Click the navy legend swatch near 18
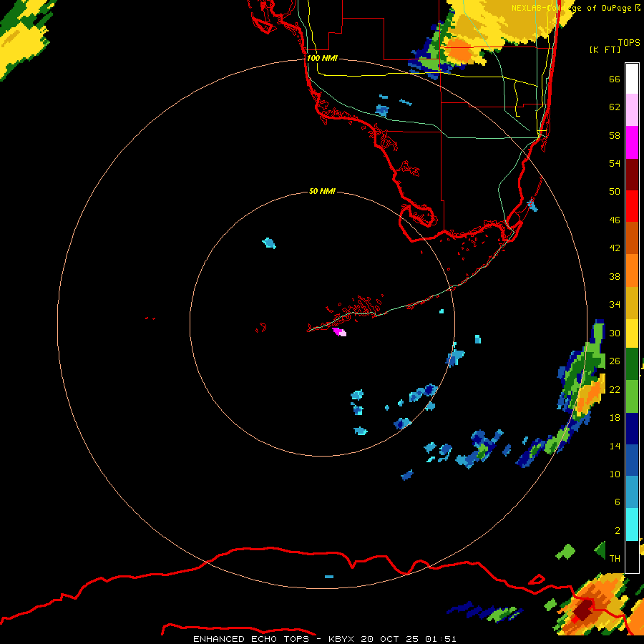644x644 pixels. point(632,429)
